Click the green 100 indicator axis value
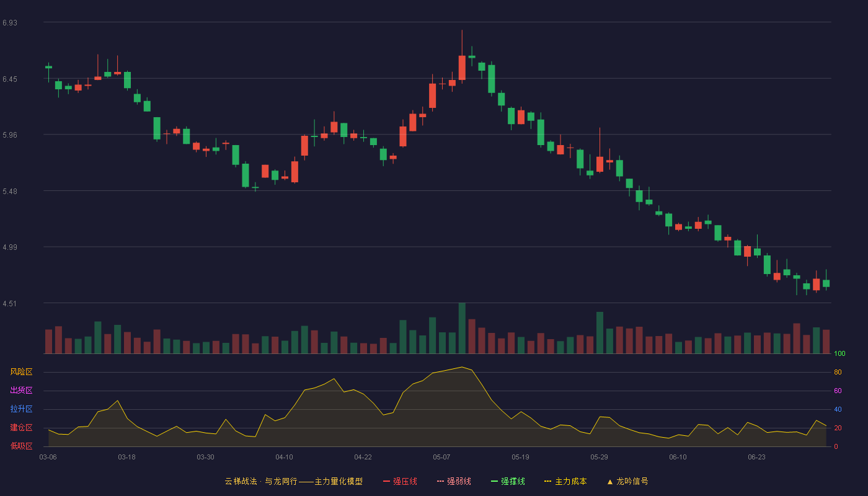 pyautogui.click(x=839, y=354)
